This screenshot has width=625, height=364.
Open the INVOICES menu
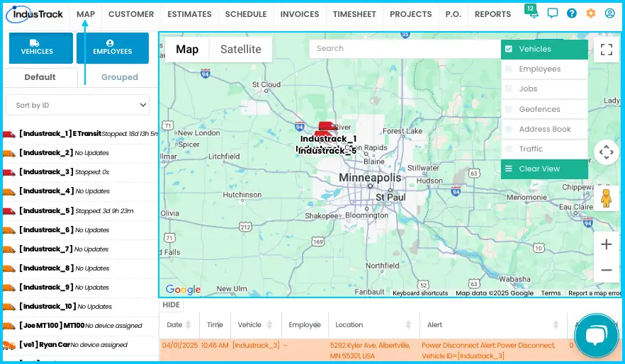(300, 14)
